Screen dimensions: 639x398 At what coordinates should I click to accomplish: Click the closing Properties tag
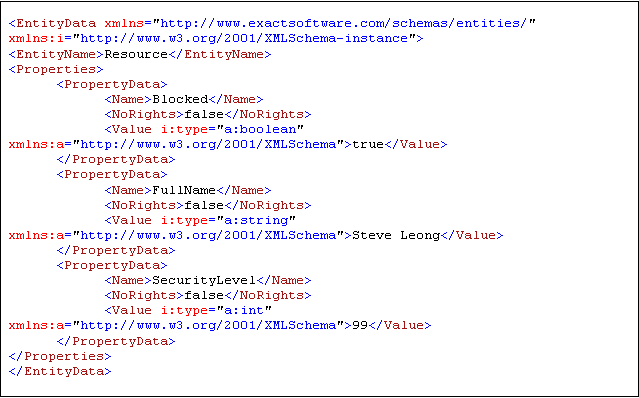pyautogui.click(x=60, y=356)
